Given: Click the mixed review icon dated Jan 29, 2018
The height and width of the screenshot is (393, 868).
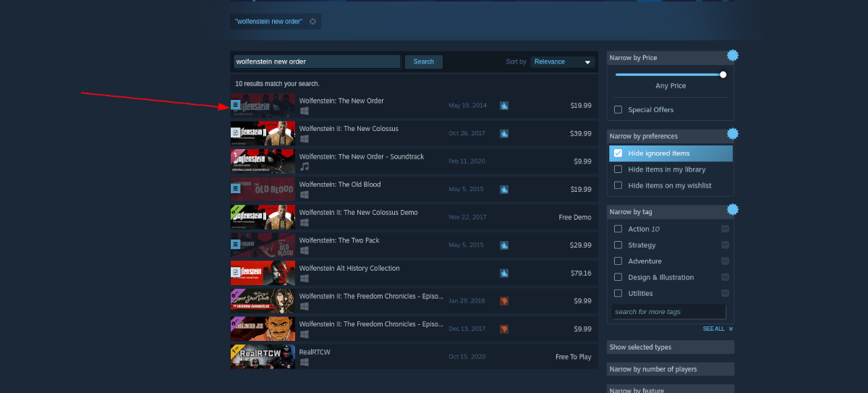Looking at the screenshot, I should coord(504,301).
